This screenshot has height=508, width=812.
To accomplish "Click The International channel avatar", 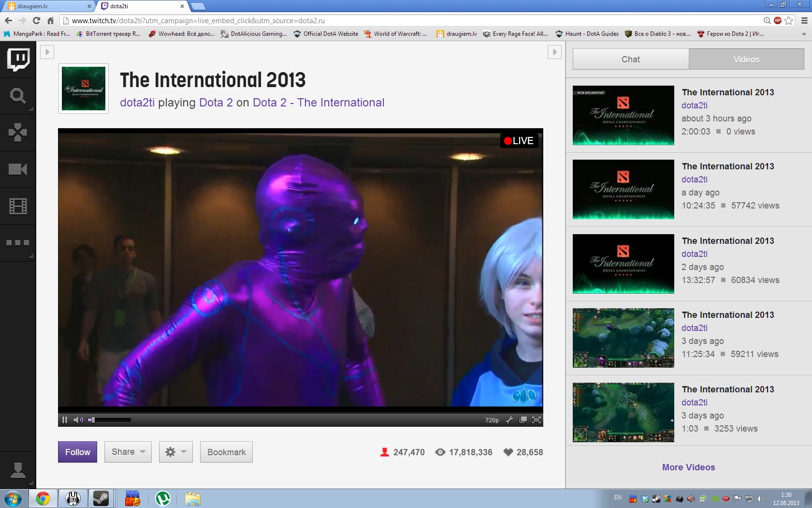I will [x=84, y=89].
